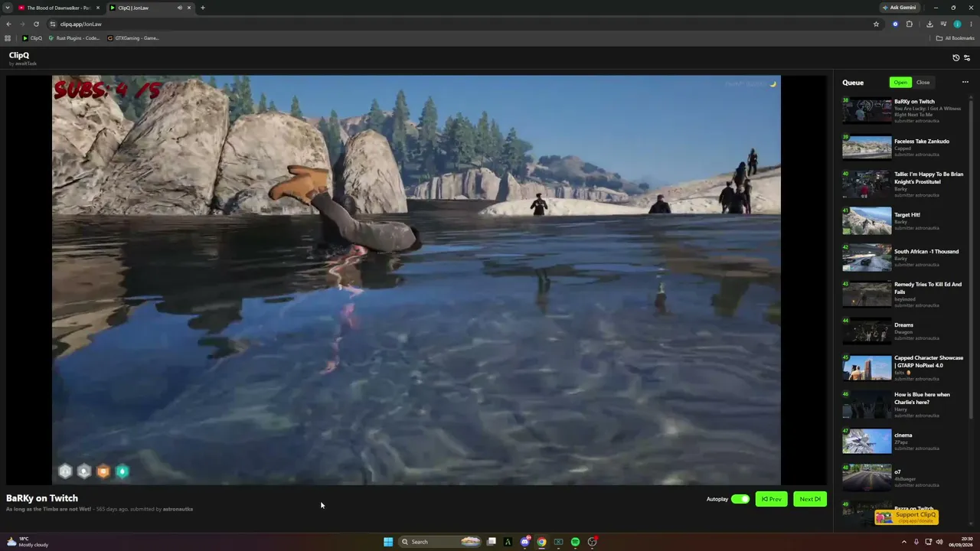Open the blue circle extension icon

click(x=895, y=24)
